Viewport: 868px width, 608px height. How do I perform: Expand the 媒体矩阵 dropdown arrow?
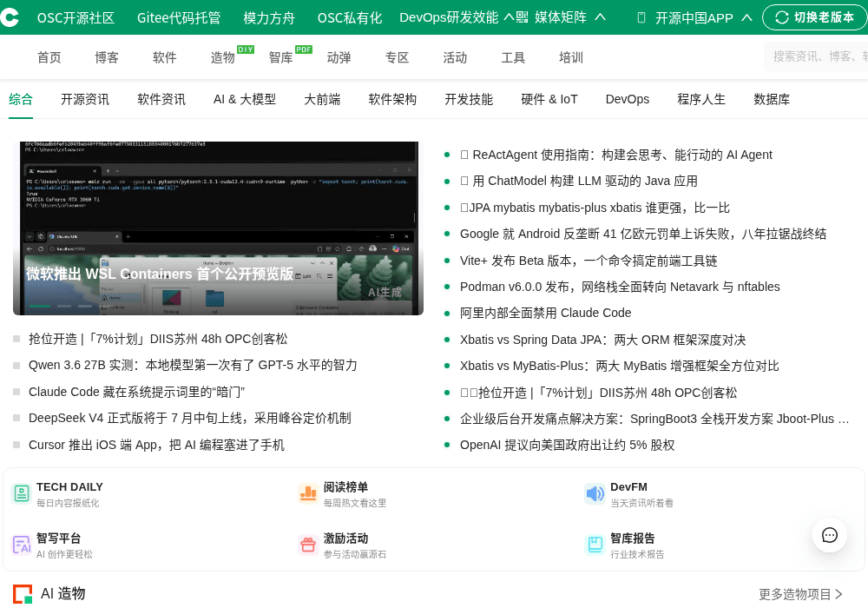click(x=600, y=17)
